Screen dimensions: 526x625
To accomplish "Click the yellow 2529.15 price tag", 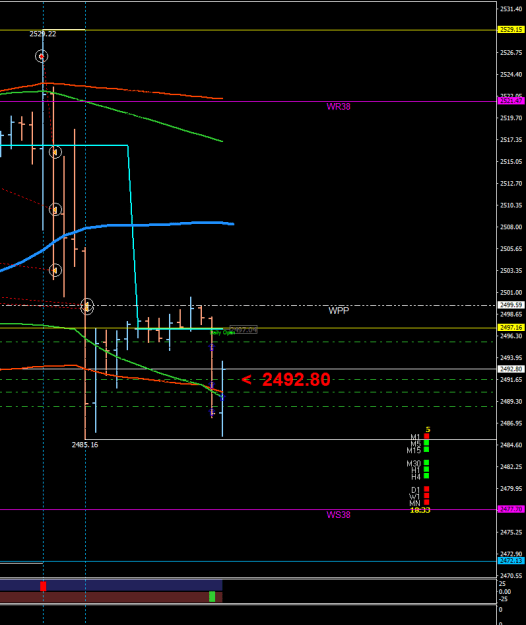I will (511, 29).
